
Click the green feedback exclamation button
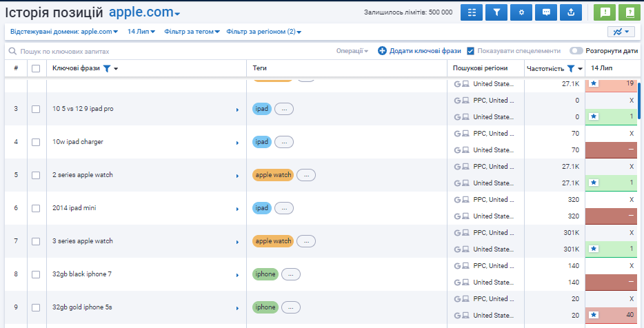(604, 12)
